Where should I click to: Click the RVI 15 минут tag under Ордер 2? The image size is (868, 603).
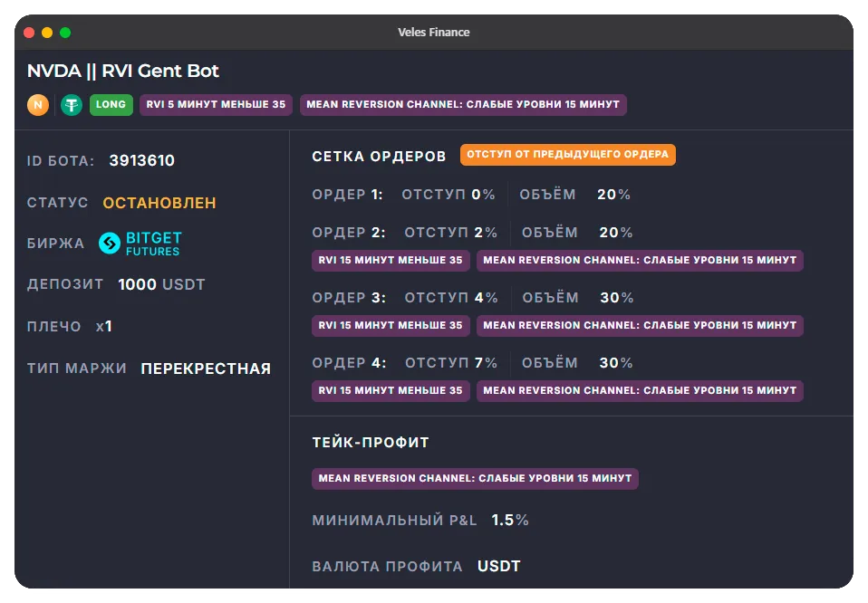pos(391,261)
